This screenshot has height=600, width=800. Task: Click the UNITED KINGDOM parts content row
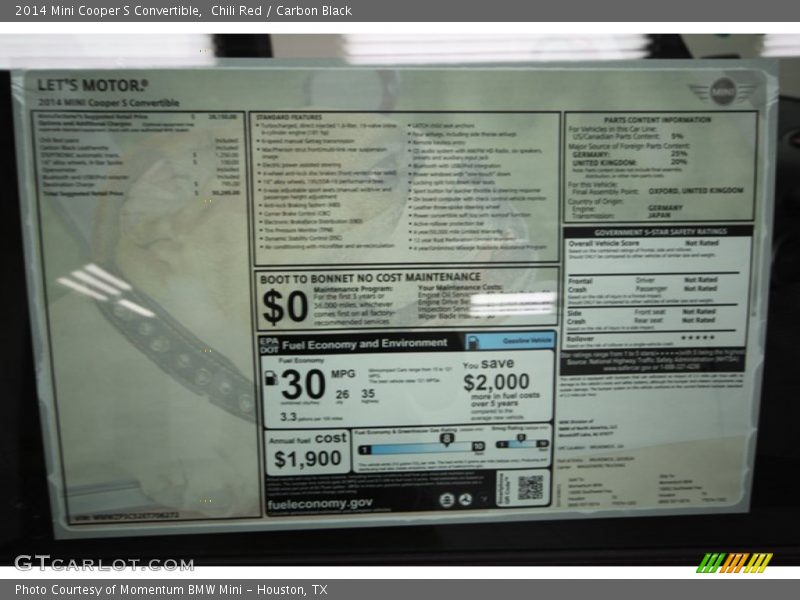(630, 162)
